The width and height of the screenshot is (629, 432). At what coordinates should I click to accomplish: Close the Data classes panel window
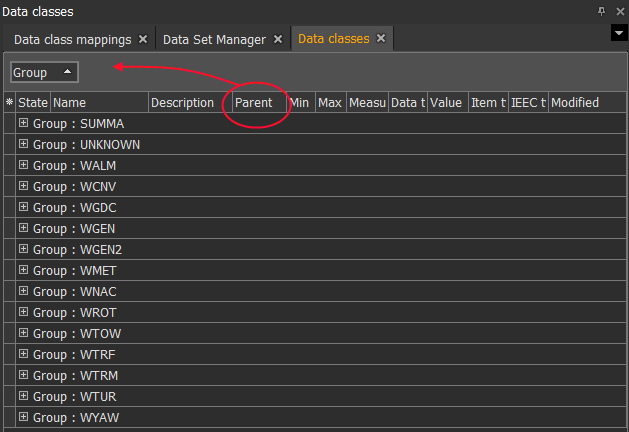click(x=618, y=10)
